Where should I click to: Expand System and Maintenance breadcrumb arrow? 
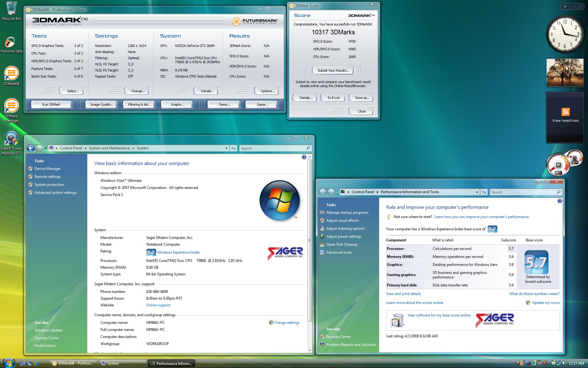tap(134, 148)
